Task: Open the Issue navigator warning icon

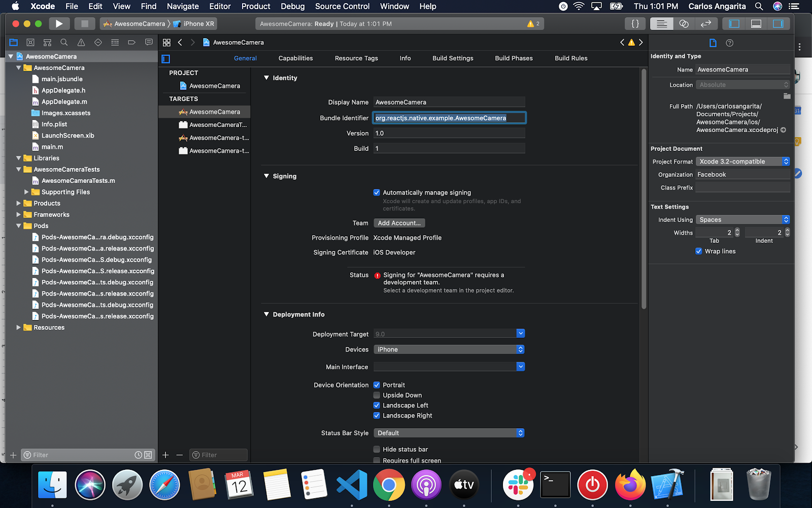Action: click(x=81, y=43)
